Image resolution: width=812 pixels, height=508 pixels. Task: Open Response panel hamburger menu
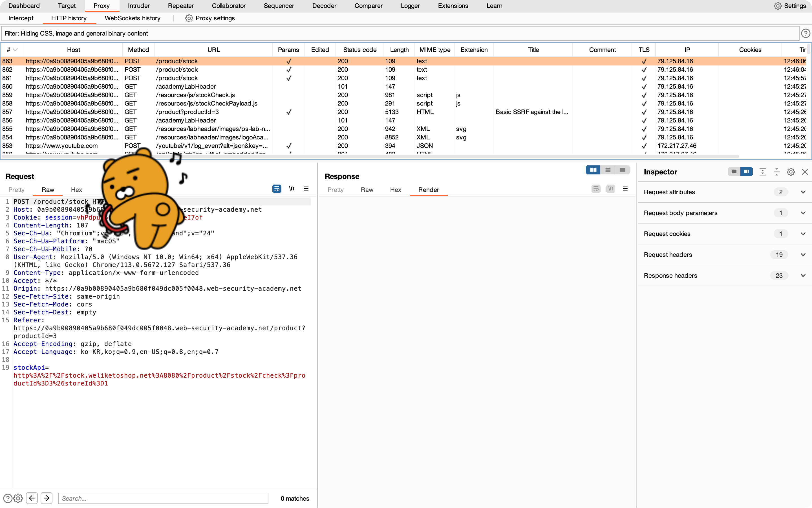click(x=625, y=189)
